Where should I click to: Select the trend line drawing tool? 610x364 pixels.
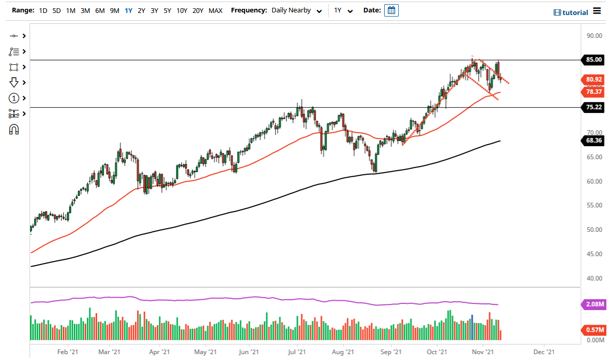[15, 36]
